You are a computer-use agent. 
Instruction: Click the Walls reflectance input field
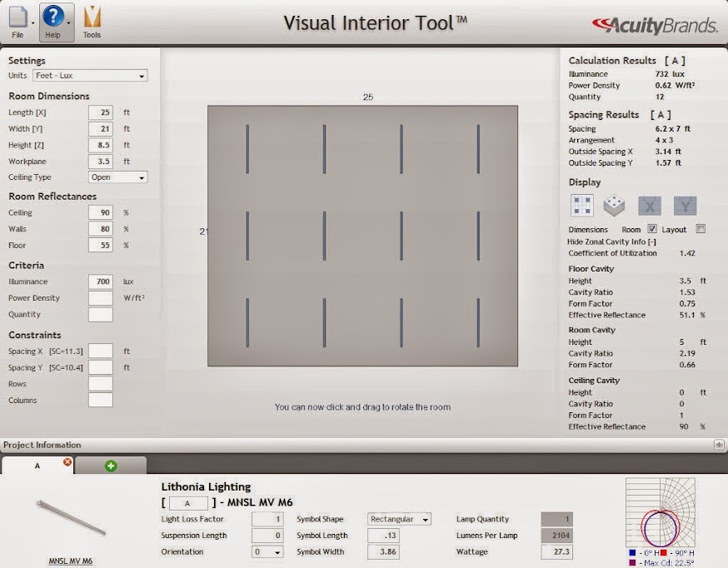click(x=101, y=229)
